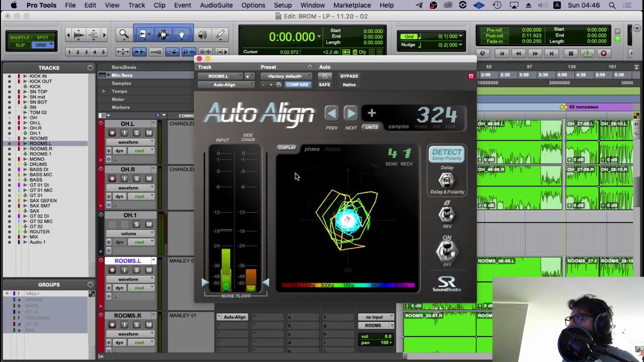Screen dimensions: 644x362
Task: Open OH.L track view waveform selector
Action: [130, 142]
